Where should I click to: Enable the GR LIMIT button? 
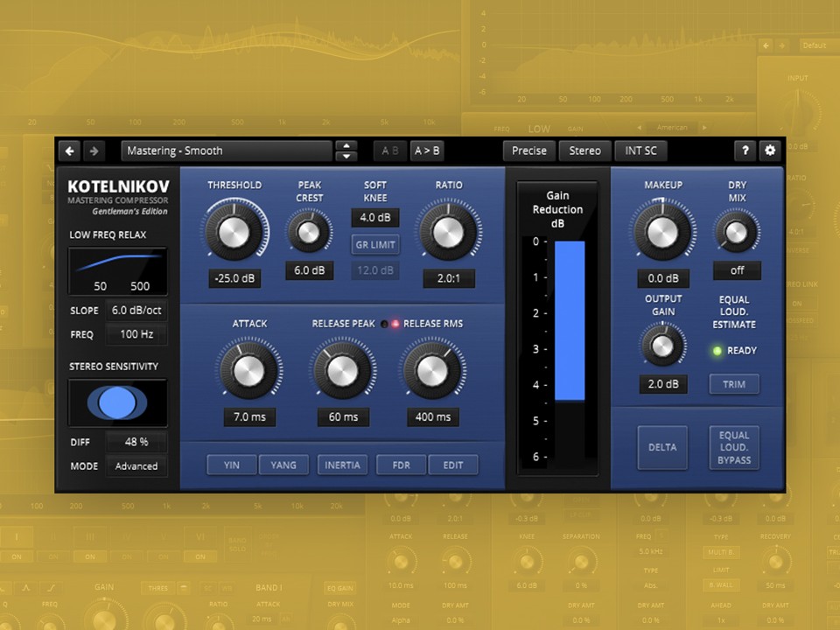click(x=375, y=245)
